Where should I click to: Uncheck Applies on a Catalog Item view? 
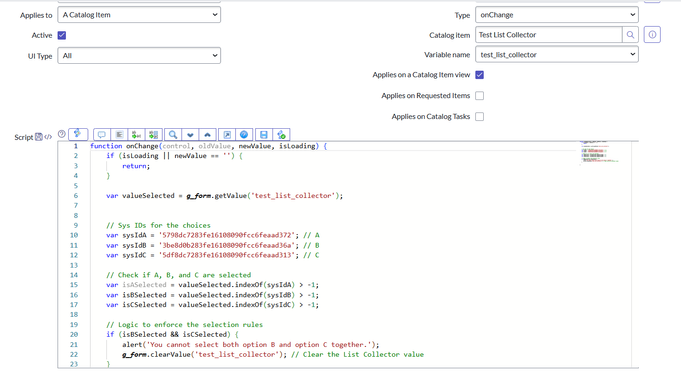479,75
